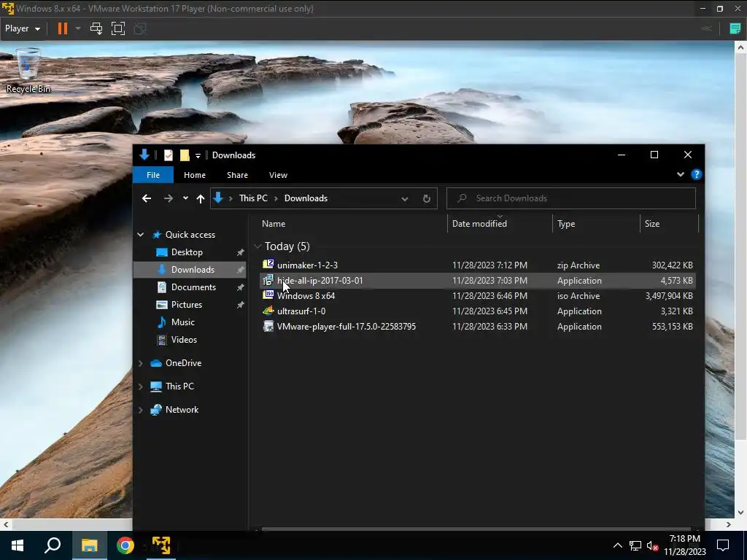Screen dimensions: 747x560
Task: Pause the virtual machine in VMware toolbar
Action: coord(63,28)
